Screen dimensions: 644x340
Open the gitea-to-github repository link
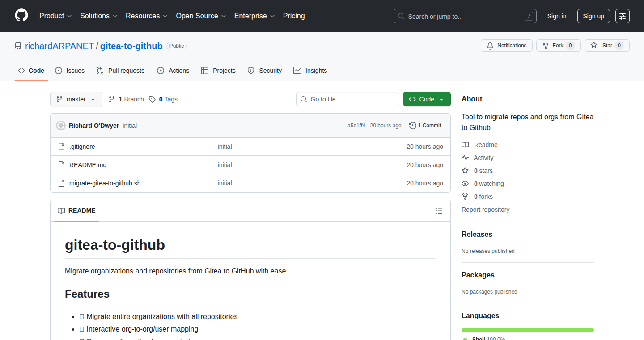point(131,46)
